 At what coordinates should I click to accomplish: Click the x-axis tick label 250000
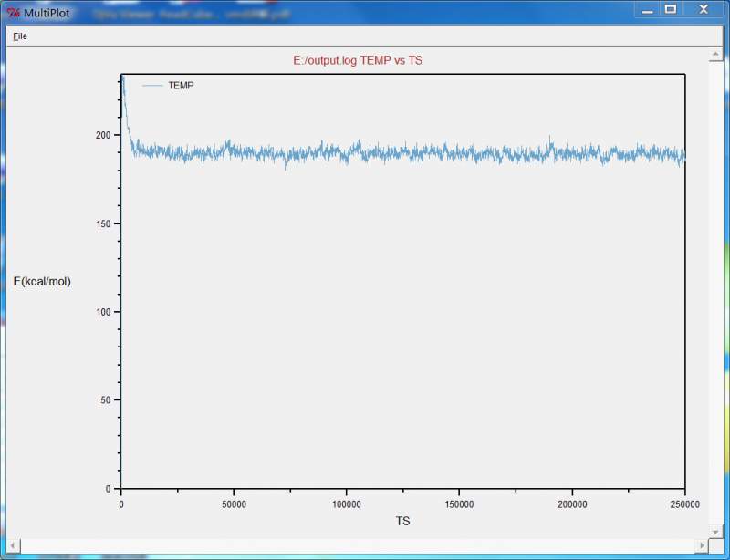[685, 504]
